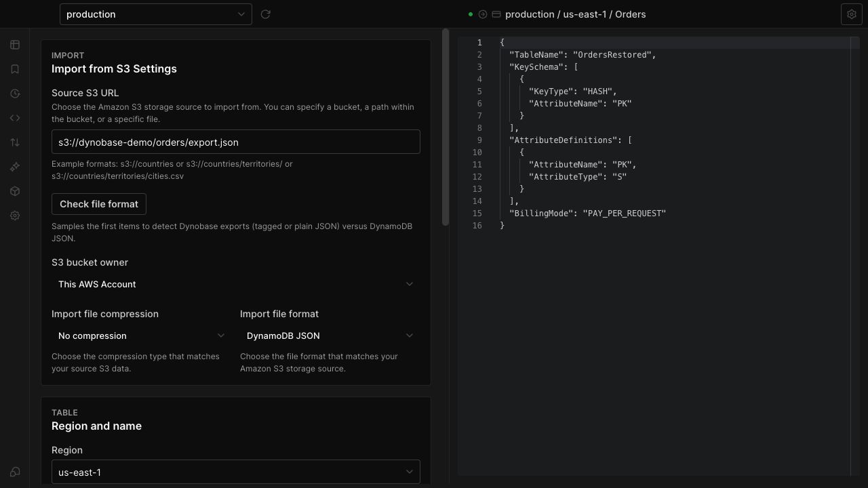Click the "AttributeType": "S" line

[577, 177]
